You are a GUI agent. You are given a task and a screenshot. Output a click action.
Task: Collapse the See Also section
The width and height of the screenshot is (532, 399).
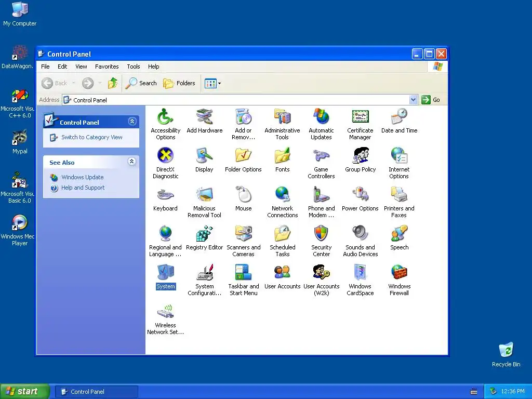tap(132, 162)
